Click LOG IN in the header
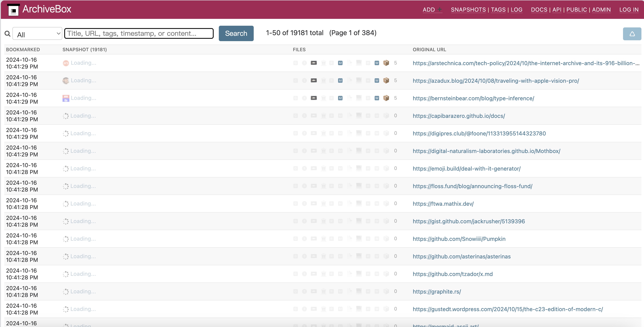The width and height of the screenshot is (644, 327). pos(629,9)
